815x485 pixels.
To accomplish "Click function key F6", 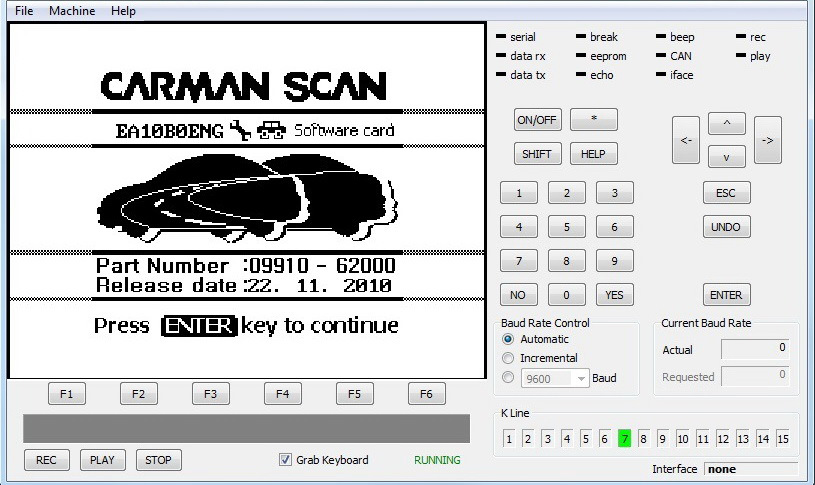I will click(427, 394).
